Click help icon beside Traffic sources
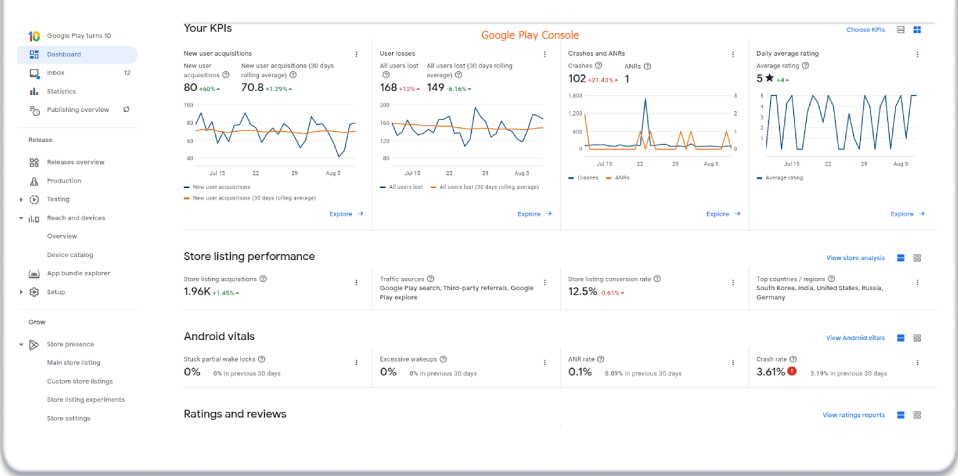 (x=431, y=279)
